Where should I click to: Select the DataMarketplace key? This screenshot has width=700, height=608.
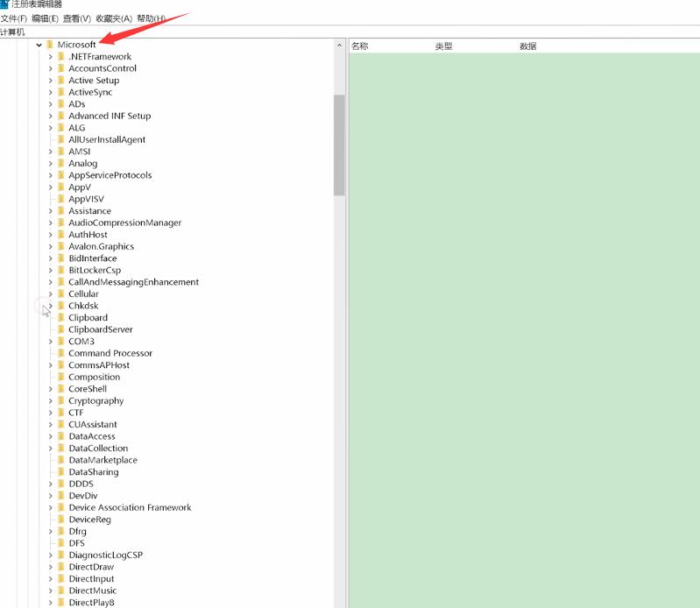(x=103, y=460)
